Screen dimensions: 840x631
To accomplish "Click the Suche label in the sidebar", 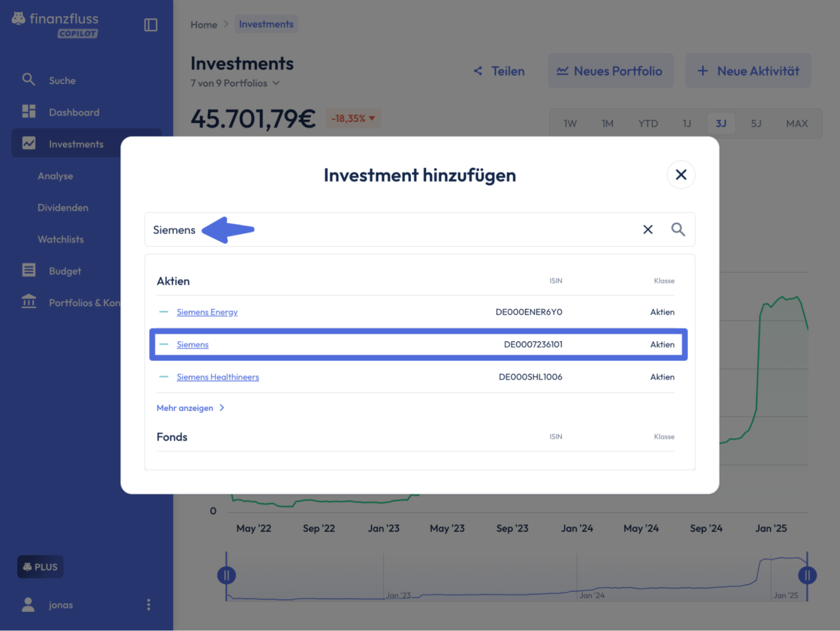I will [x=63, y=81].
